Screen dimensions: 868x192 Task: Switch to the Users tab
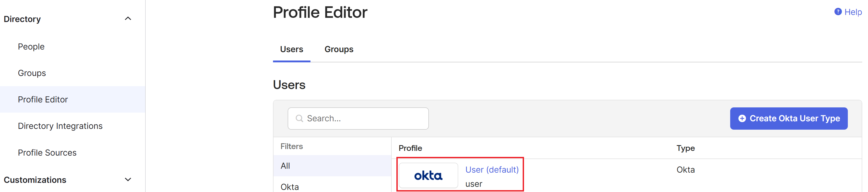click(291, 50)
